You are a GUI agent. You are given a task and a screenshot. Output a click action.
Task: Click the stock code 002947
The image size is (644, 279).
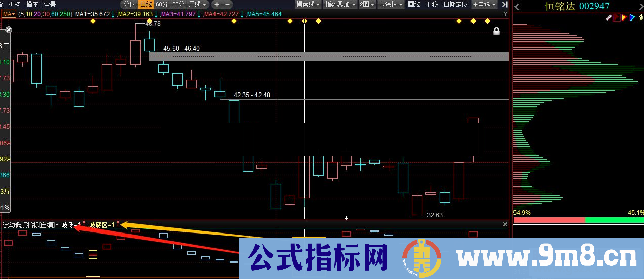[594, 6]
